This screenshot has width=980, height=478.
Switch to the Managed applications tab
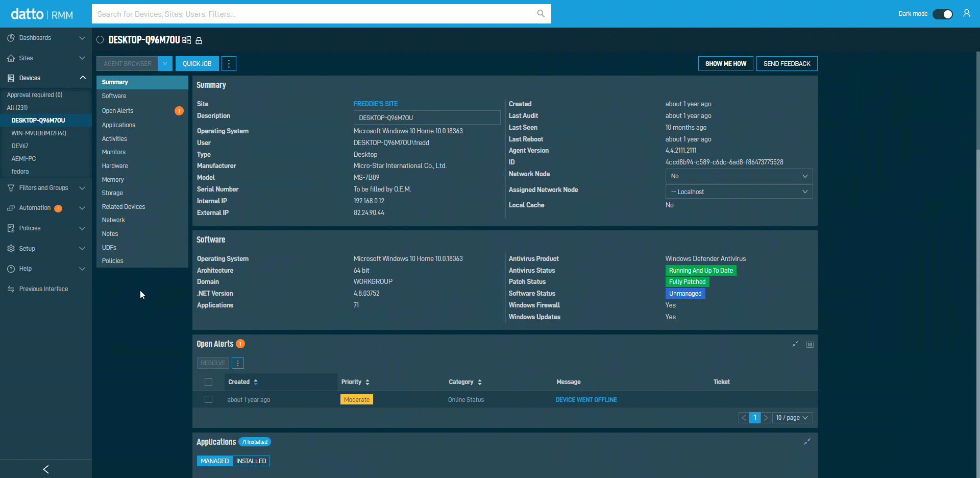pos(215,461)
